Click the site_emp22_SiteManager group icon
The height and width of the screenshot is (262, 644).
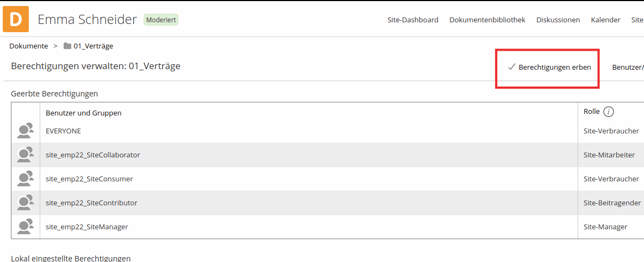[26, 227]
